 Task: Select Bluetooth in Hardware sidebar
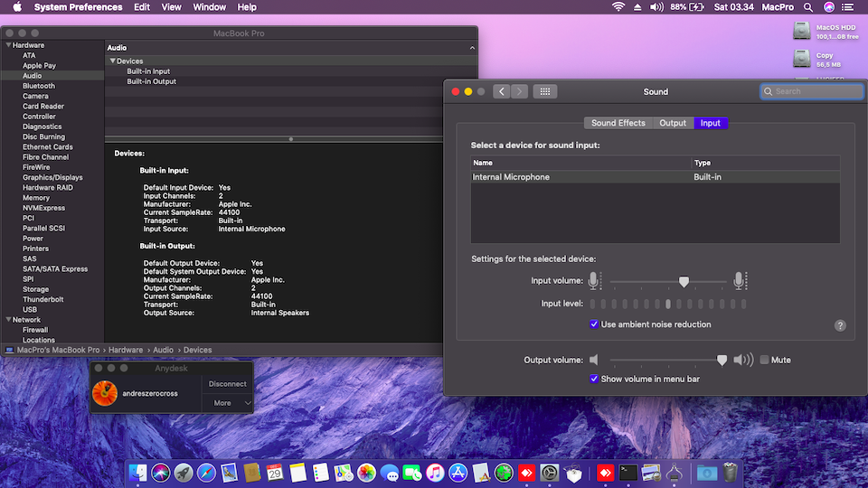pyautogui.click(x=39, y=86)
